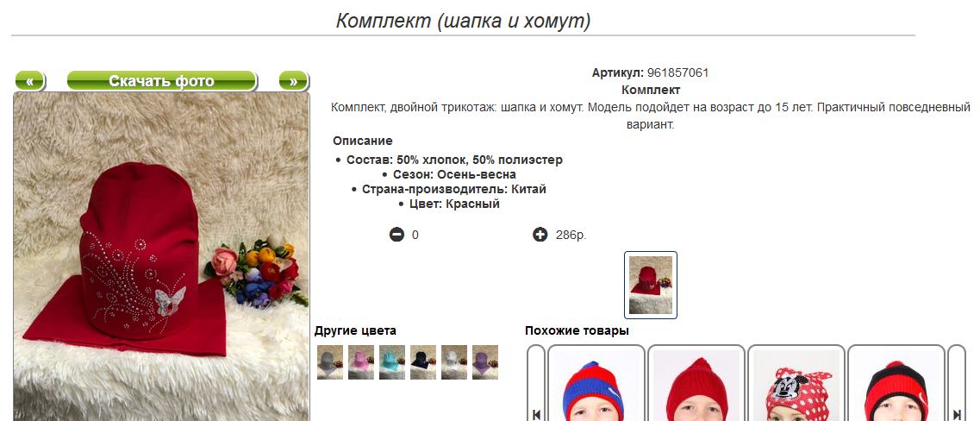Image resolution: width=980 pixels, height=421 pixels.
Task: Choose the white color variant
Action: (x=454, y=362)
